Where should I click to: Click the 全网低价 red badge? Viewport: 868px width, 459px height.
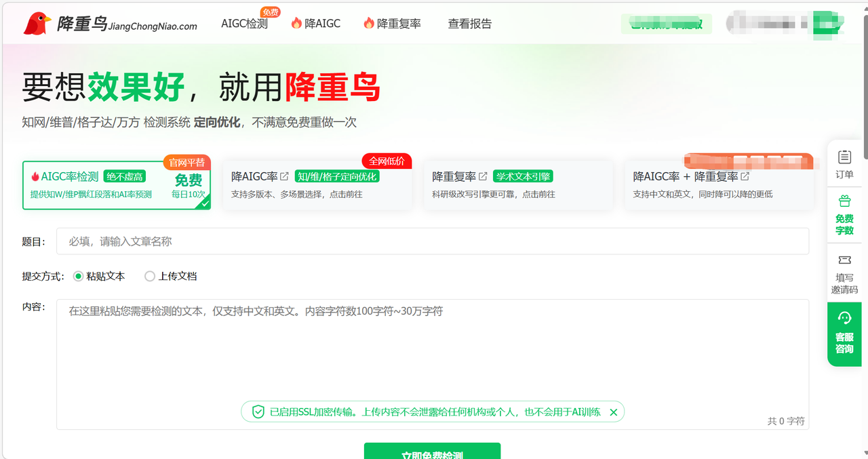point(387,161)
